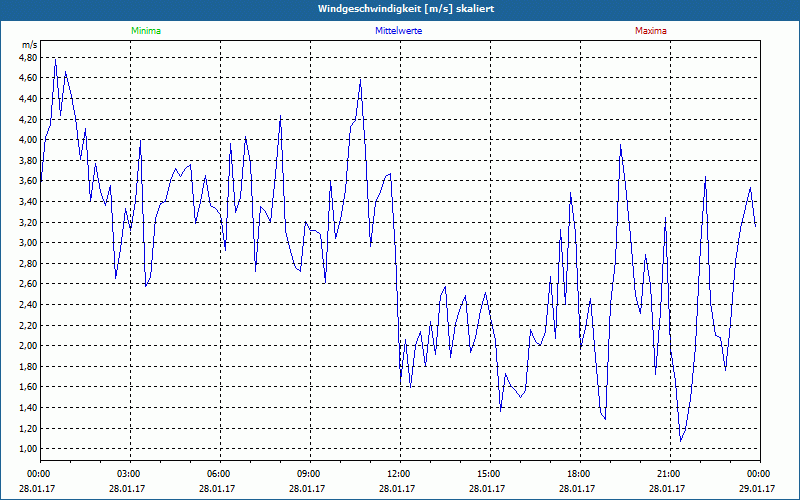Click the 12:00 time axis label

tap(398, 474)
